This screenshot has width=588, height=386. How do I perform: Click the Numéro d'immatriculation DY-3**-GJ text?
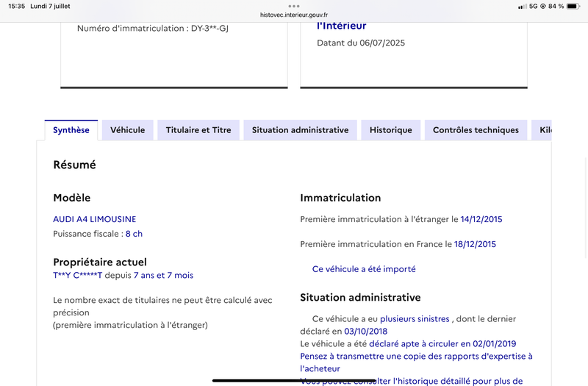(x=153, y=29)
